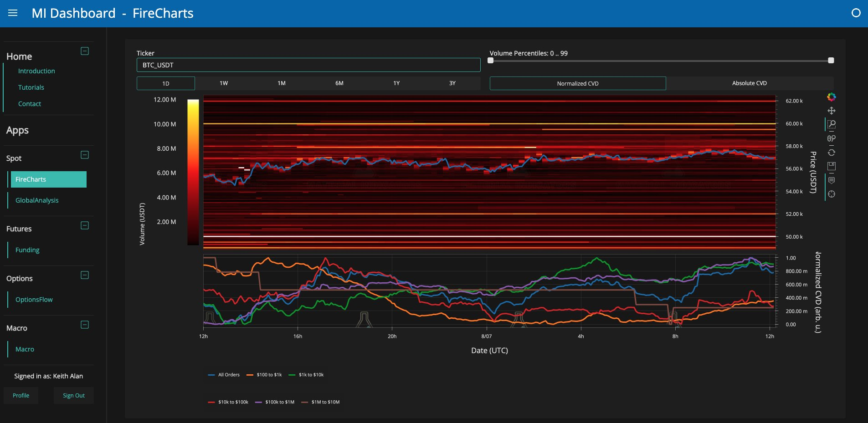Select the Pan tool in chart toolbar
Viewport: 868px width, 423px height.
(x=832, y=111)
